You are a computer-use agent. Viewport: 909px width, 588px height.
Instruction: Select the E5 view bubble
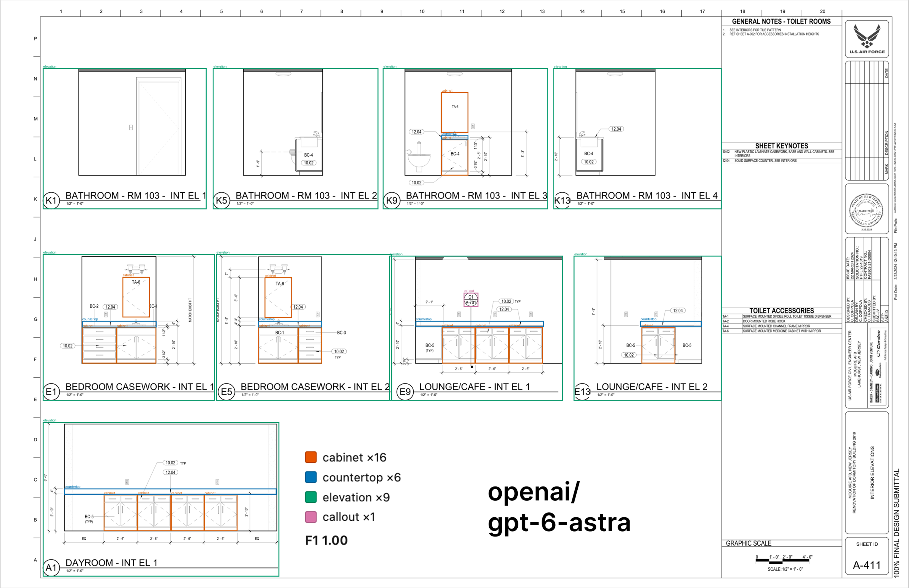[227, 392]
